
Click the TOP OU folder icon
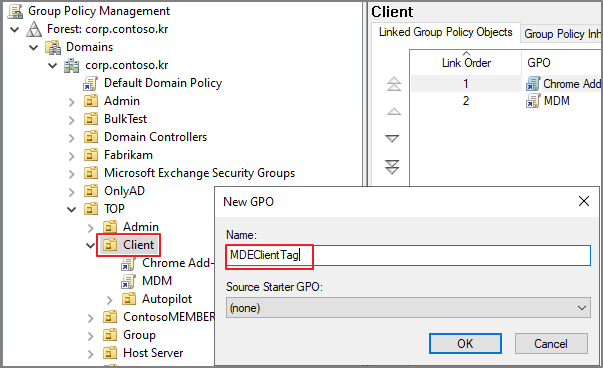91,209
